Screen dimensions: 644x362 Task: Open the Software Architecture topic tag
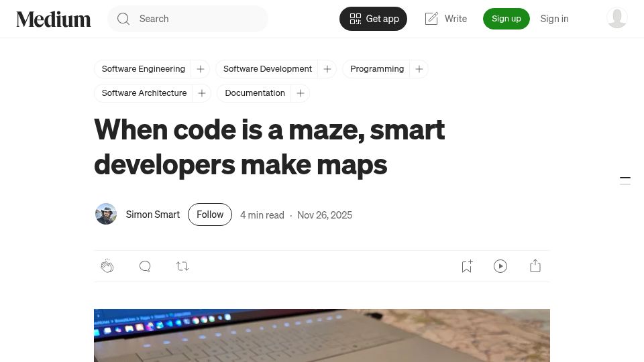coord(144,93)
